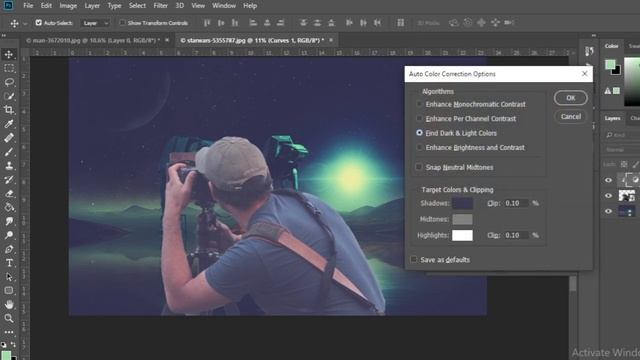Toggle Show Transform Controls checkbox
The width and height of the screenshot is (640, 360).
tap(122, 23)
